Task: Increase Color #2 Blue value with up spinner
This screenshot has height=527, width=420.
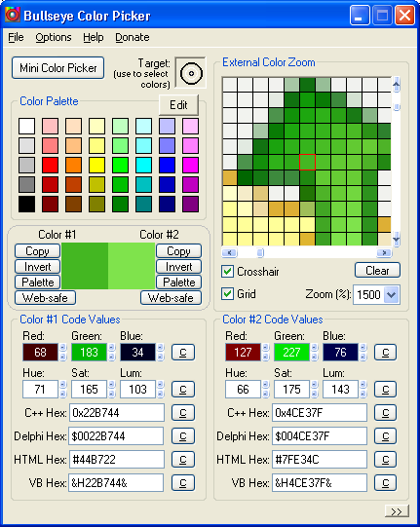Action: [363, 348]
